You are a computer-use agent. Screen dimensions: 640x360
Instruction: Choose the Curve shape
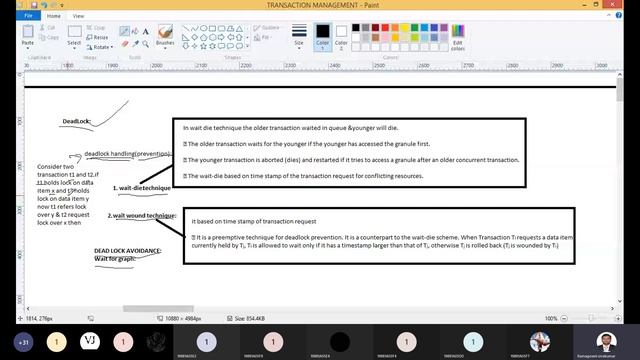[195, 29]
